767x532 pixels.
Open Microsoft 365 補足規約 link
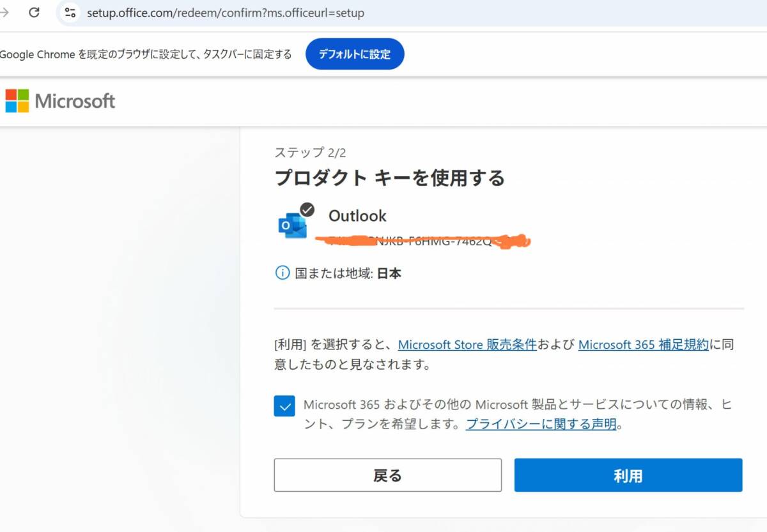tap(644, 345)
